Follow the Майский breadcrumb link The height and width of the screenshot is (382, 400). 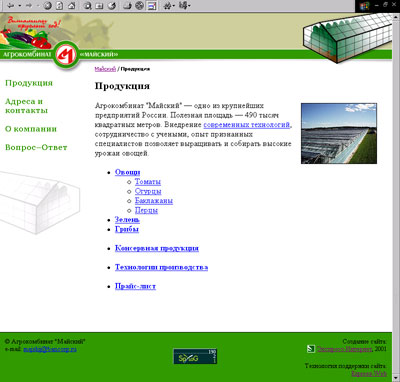(105, 69)
